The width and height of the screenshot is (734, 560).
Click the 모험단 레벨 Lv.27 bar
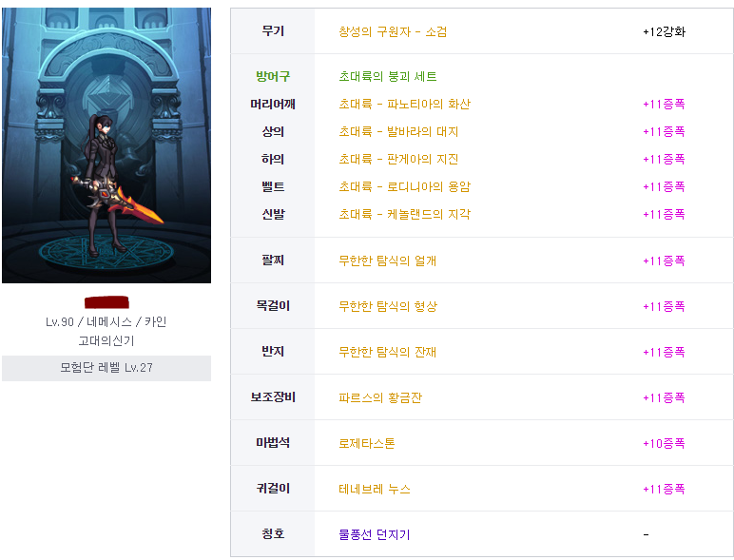pos(106,368)
